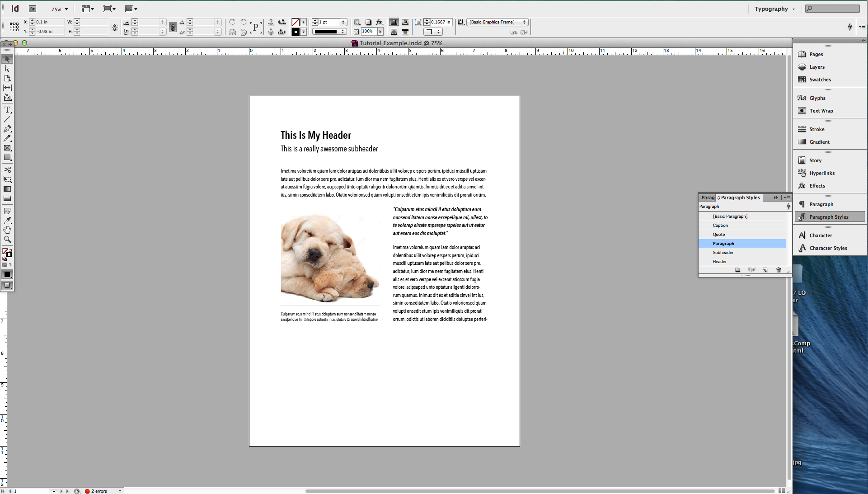Select the Note tool

(7, 211)
